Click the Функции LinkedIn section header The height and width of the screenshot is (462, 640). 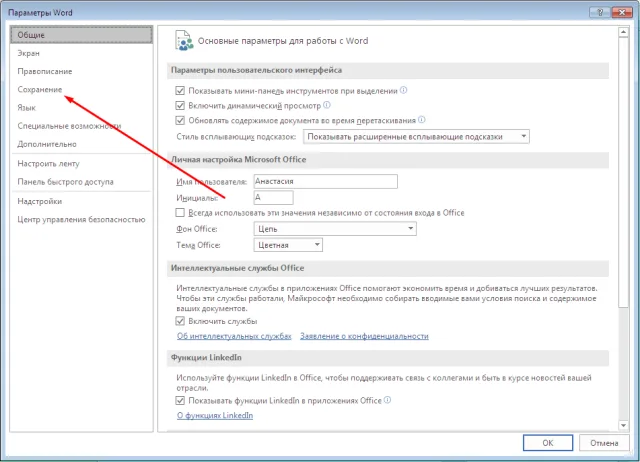click(x=388, y=358)
